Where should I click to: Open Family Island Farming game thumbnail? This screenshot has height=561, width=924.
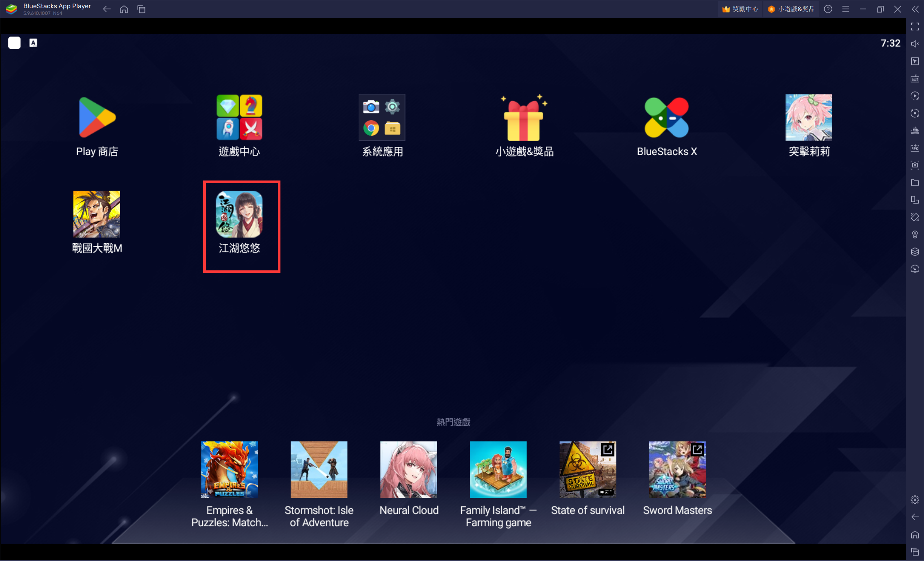498,470
